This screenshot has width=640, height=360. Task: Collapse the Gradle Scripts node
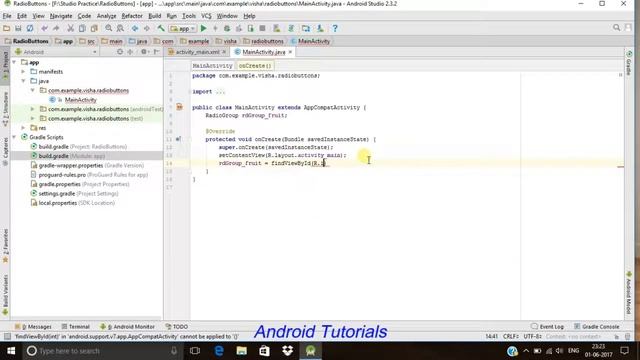(15, 137)
